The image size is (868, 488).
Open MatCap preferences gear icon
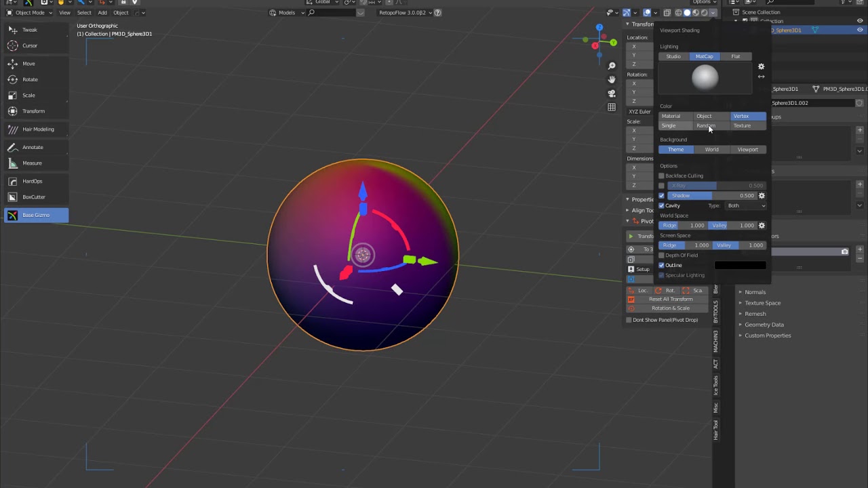click(761, 66)
